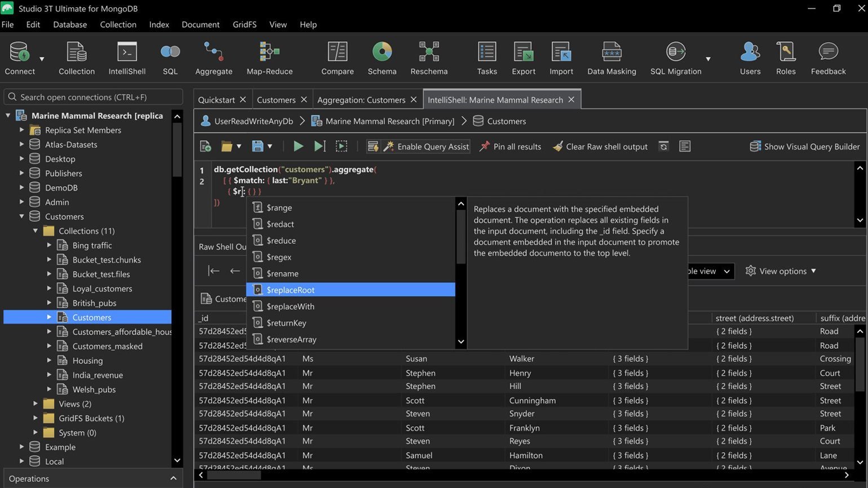Open the Roles manager

[786, 58]
